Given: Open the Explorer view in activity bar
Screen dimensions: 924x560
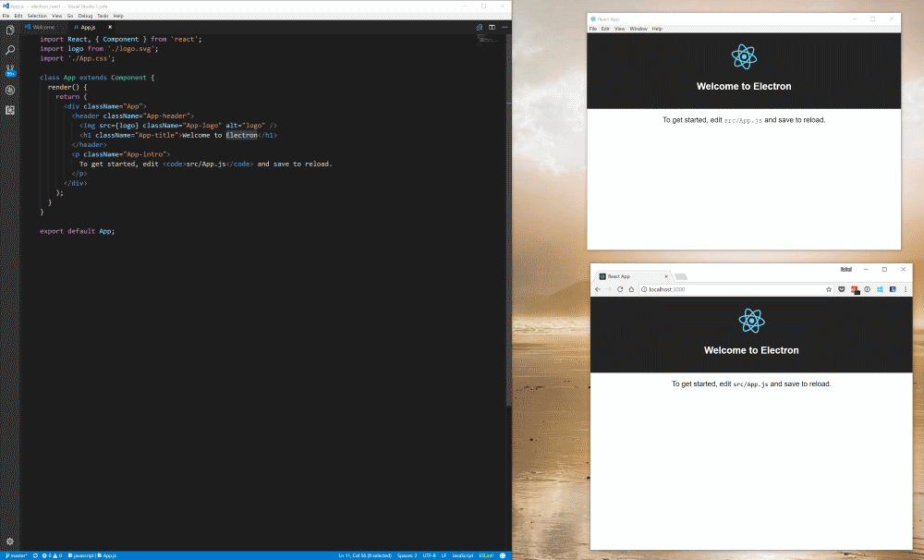Looking at the screenshot, I should [x=10, y=30].
